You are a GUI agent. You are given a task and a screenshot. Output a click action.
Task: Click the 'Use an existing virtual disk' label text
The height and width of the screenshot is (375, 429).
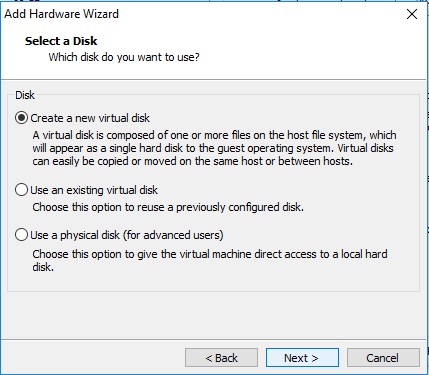tap(94, 190)
